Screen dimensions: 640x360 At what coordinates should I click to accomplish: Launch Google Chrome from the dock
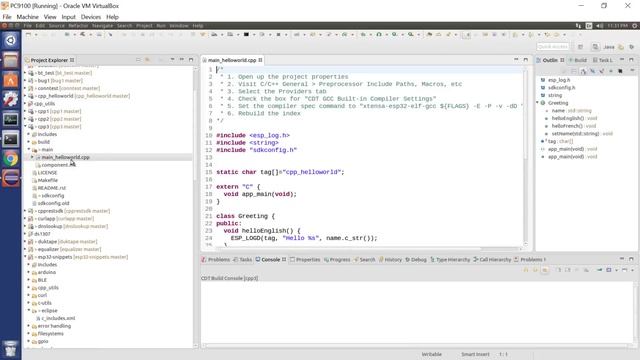point(11,158)
